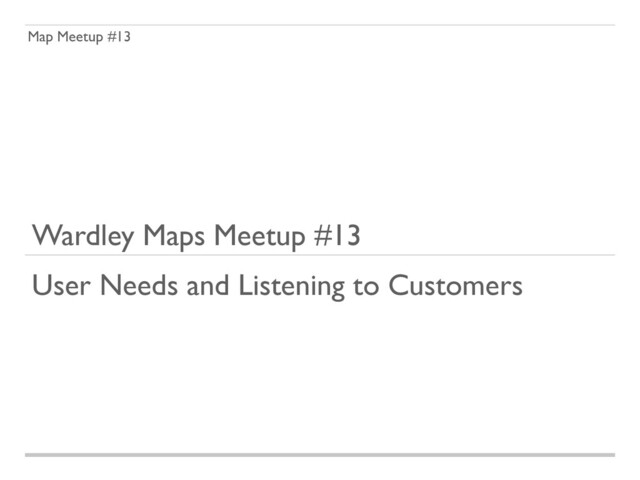Select the word "User" in the subtitle
The height and width of the screenshot is (480, 640).
coord(56,286)
